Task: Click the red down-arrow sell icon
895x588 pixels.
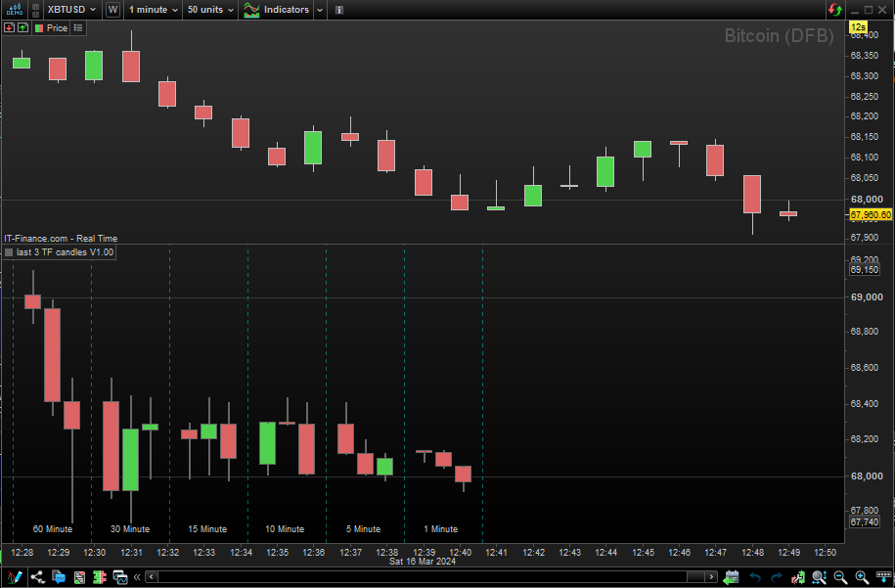Action: click(x=9, y=27)
